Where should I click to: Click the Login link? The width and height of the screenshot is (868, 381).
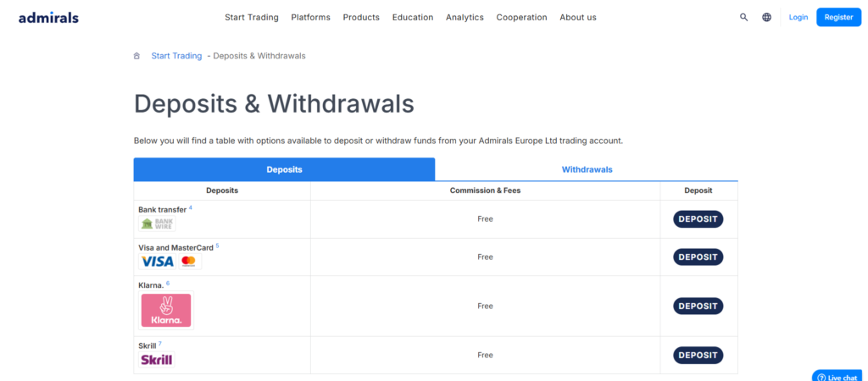(798, 17)
